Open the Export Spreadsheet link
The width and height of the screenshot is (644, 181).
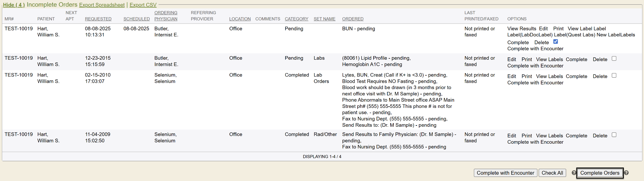pyautogui.click(x=102, y=5)
